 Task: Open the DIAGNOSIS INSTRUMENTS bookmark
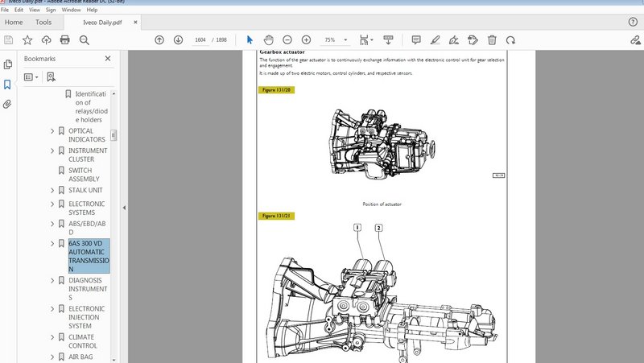(88, 289)
